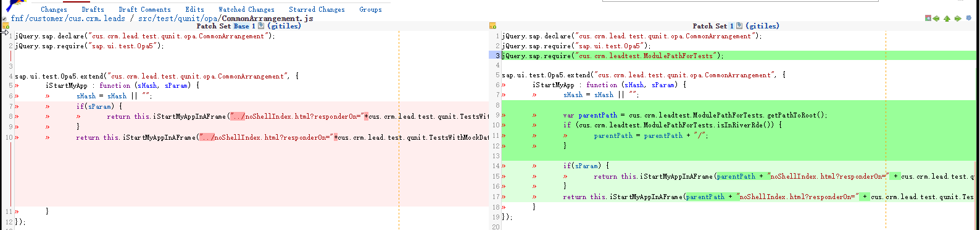
Task: Click line 'parentPath = parentPath + "/"'
Action: (651, 135)
